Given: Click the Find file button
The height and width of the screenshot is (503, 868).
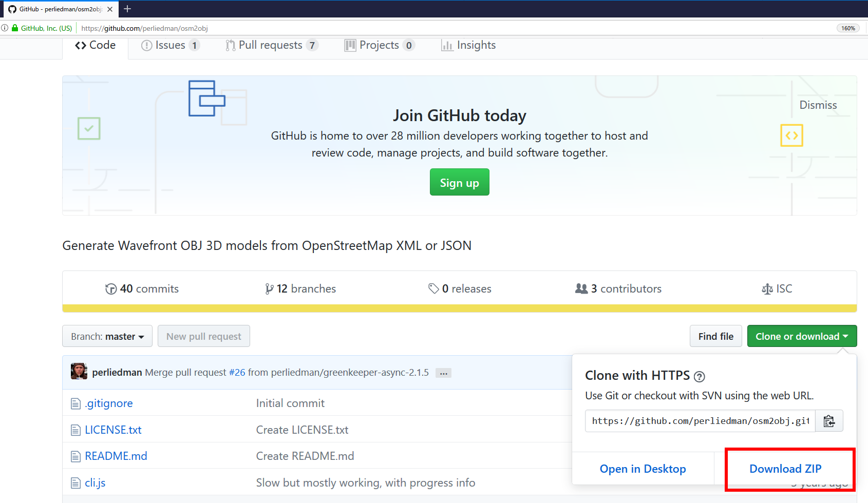Looking at the screenshot, I should point(716,336).
